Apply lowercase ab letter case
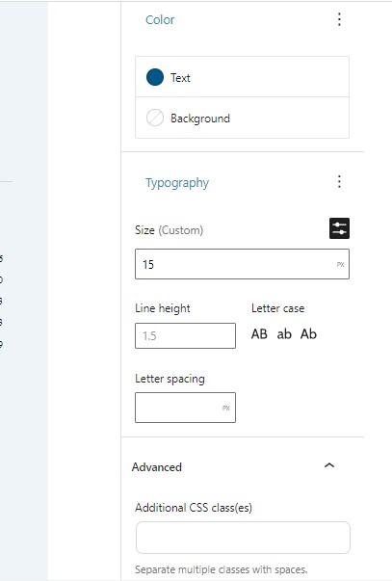 click(284, 333)
